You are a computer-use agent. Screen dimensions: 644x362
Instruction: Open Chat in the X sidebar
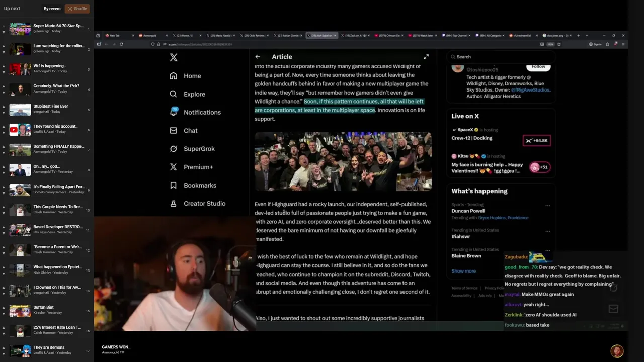(183, 131)
